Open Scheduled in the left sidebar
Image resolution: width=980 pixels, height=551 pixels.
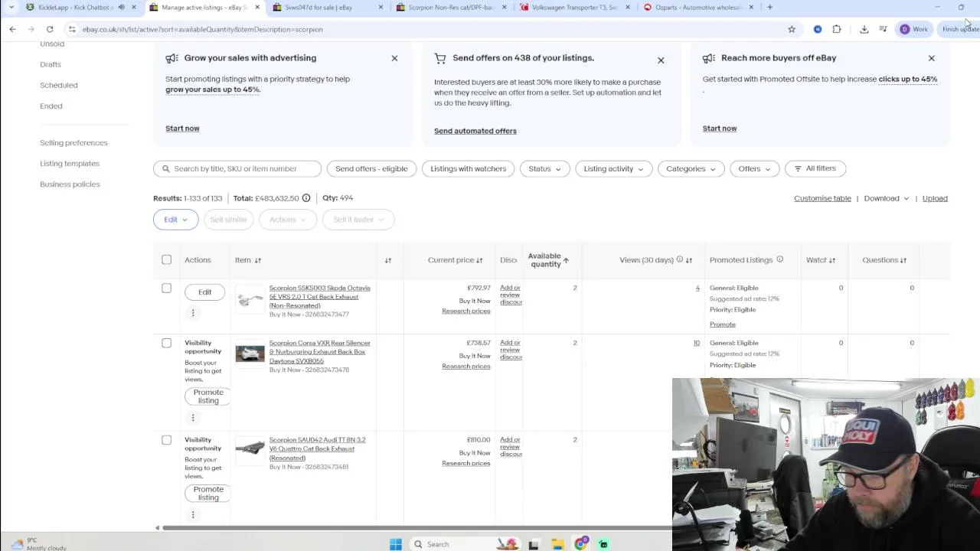pyautogui.click(x=58, y=85)
